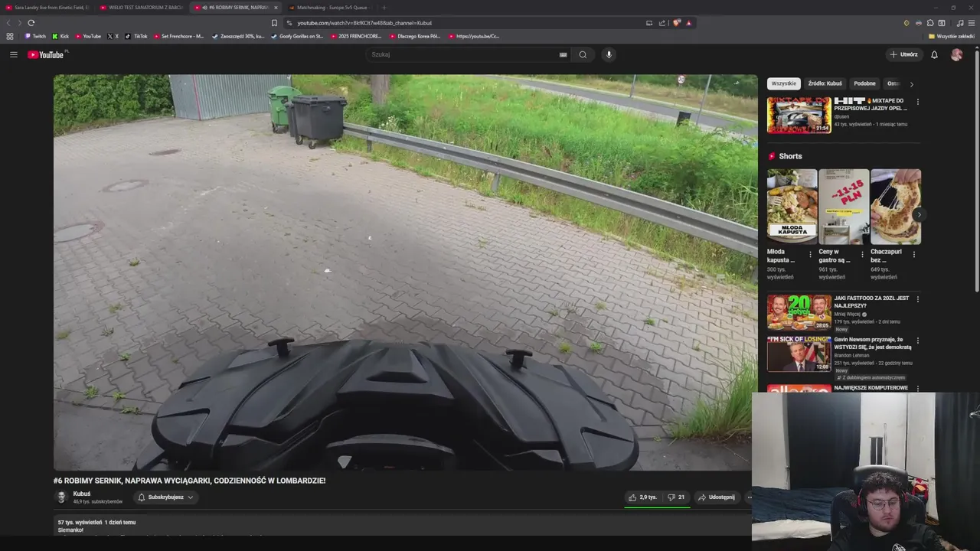Switch to Sara Landry live browser tab

tap(46, 8)
